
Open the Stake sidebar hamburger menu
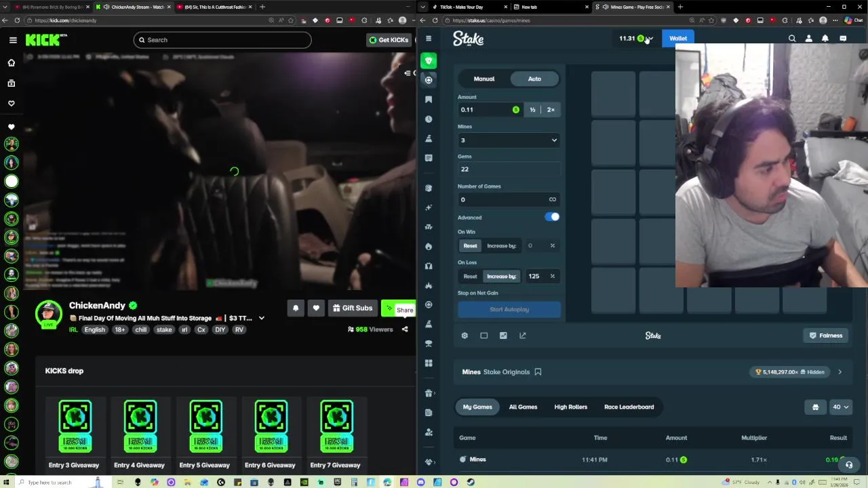[429, 39]
